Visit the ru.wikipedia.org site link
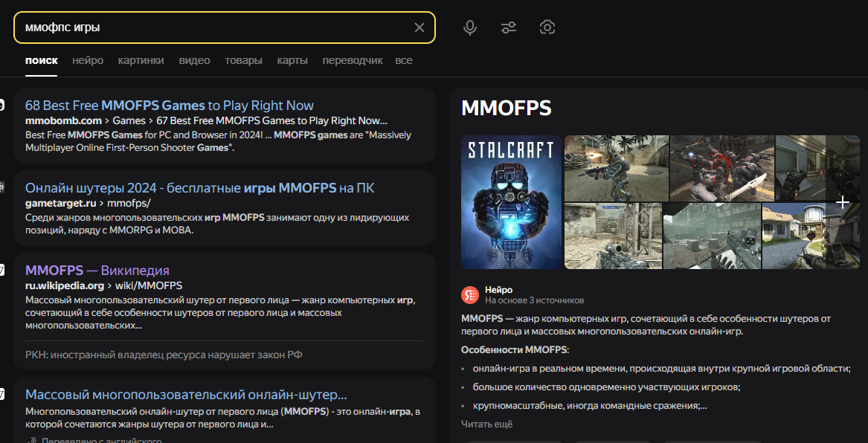Image resolution: width=868 pixels, height=443 pixels. tap(65, 285)
